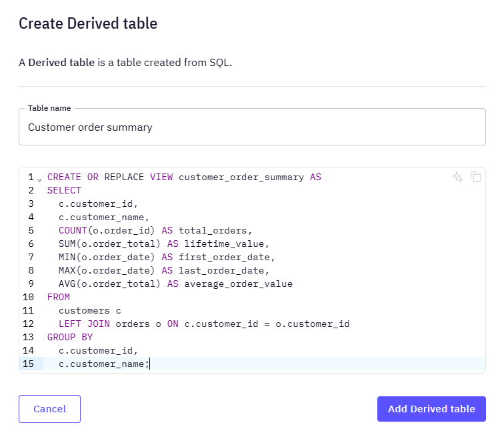Click the COUNT(o.order_id) line
Screen dimensions: 504x443
[155, 231]
